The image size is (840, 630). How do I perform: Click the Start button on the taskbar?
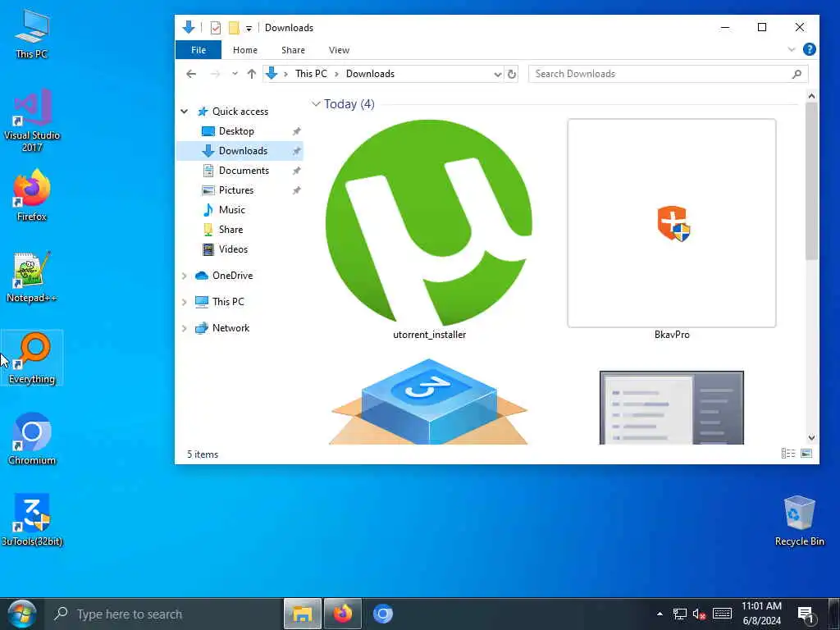pyautogui.click(x=21, y=614)
